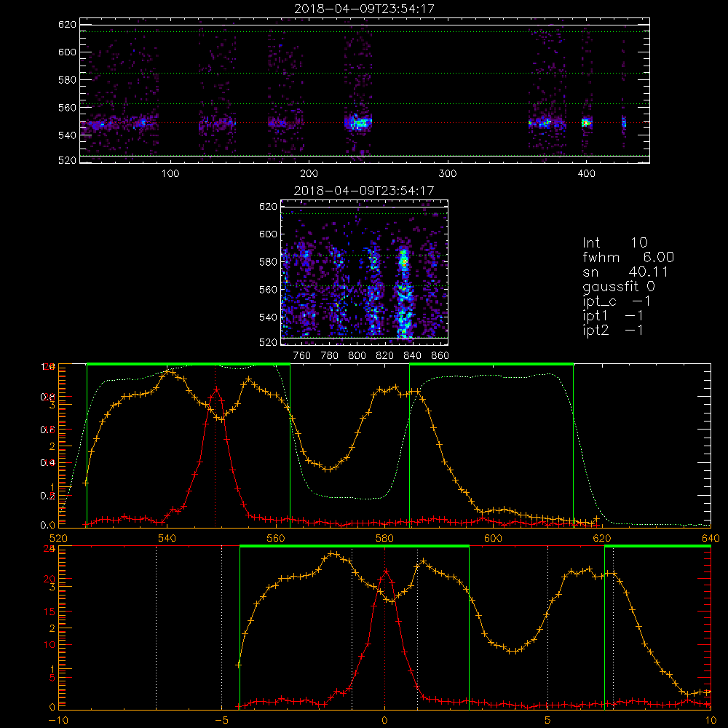This screenshot has height=728, width=728.
Task: Select the 'ipt1 -1' parameter text
Action: [x=613, y=316]
